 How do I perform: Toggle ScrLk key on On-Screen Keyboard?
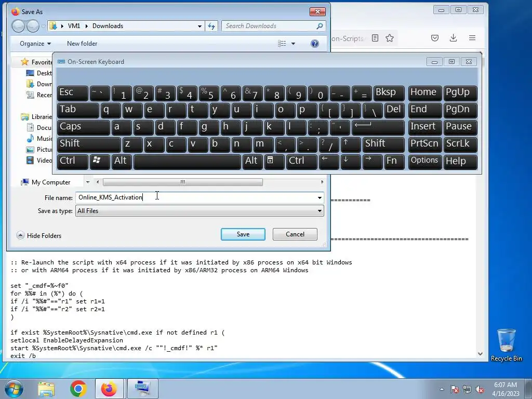tap(460, 144)
